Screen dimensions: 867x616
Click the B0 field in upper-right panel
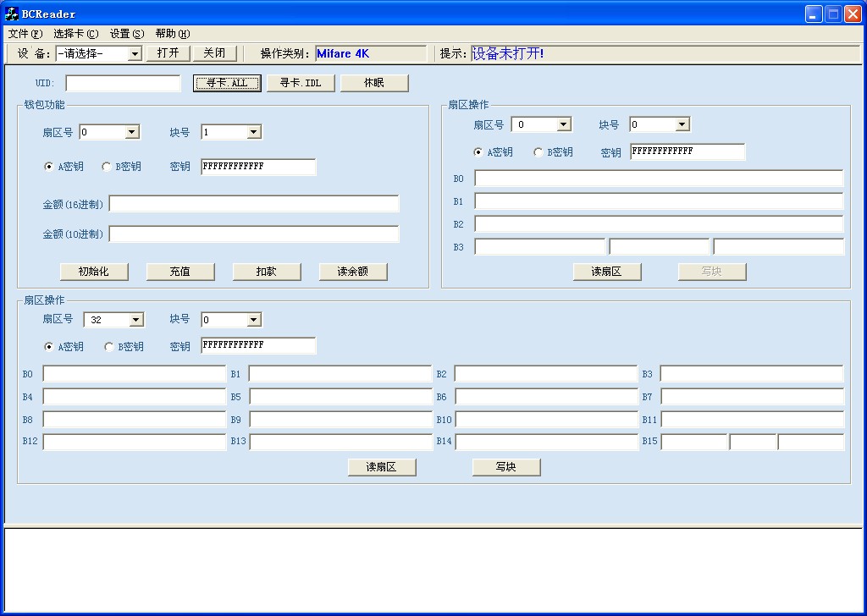coord(659,179)
